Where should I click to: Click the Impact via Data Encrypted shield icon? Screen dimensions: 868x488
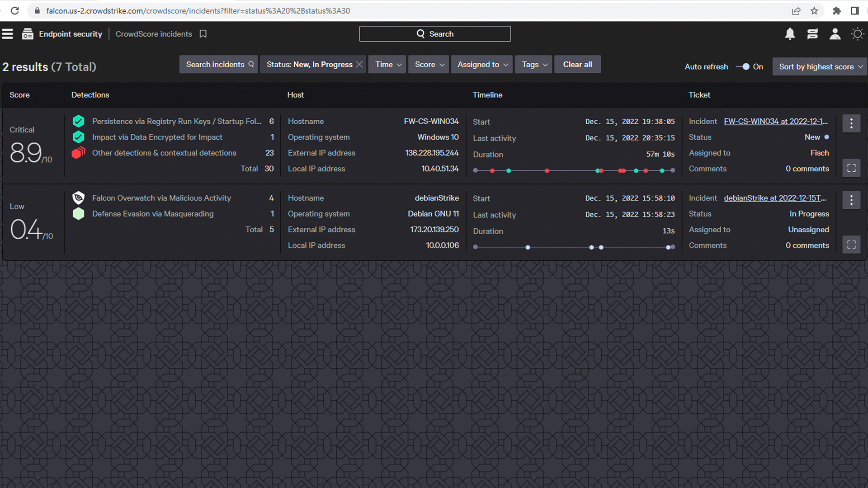coord(79,137)
